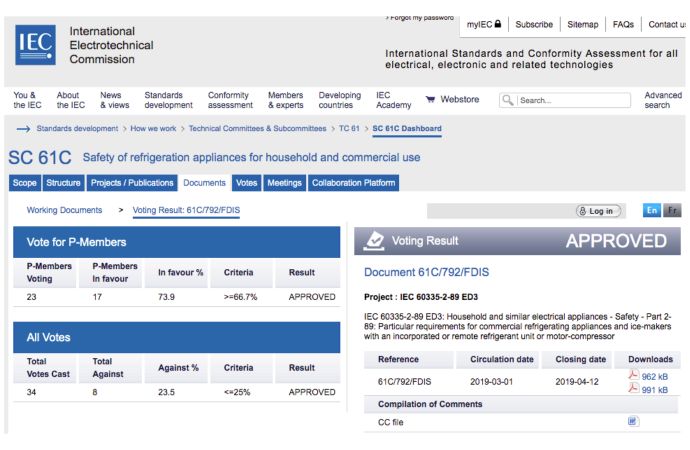Click the criteria value >=66.7%
The image size is (690, 450).
click(x=240, y=297)
